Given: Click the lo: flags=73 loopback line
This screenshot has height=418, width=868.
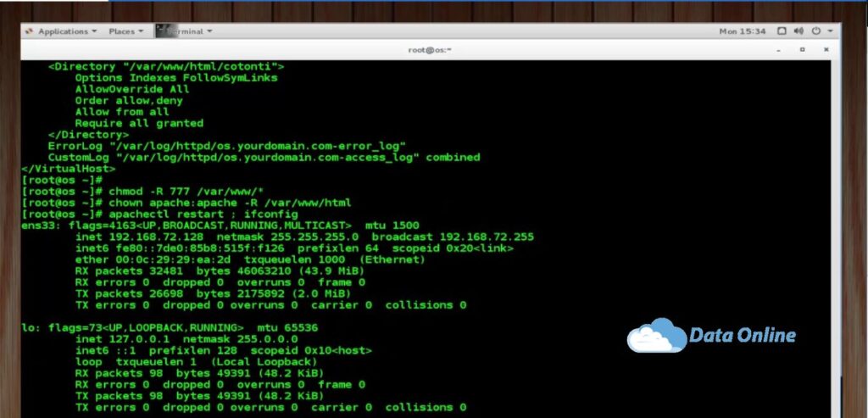Looking at the screenshot, I should click(170, 328).
